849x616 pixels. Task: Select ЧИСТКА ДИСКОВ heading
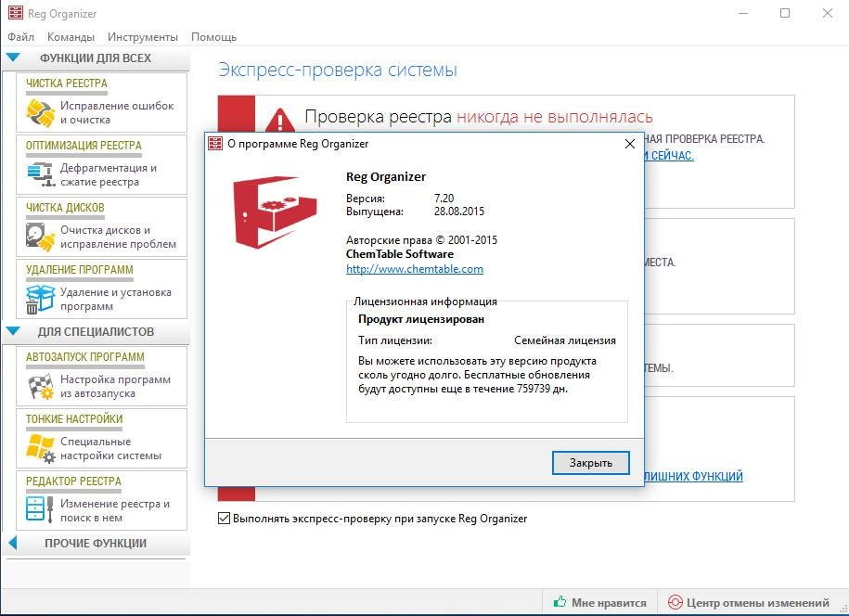point(65,208)
